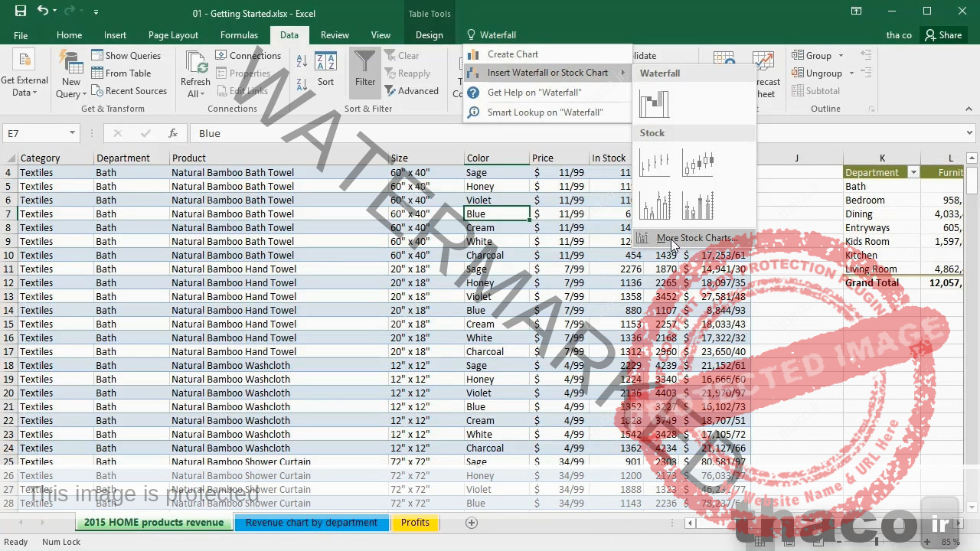Open workbook Connections

[248, 55]
